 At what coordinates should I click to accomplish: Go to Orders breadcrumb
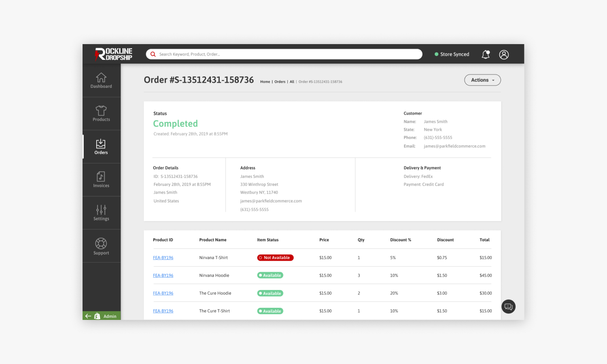point(280,82)
